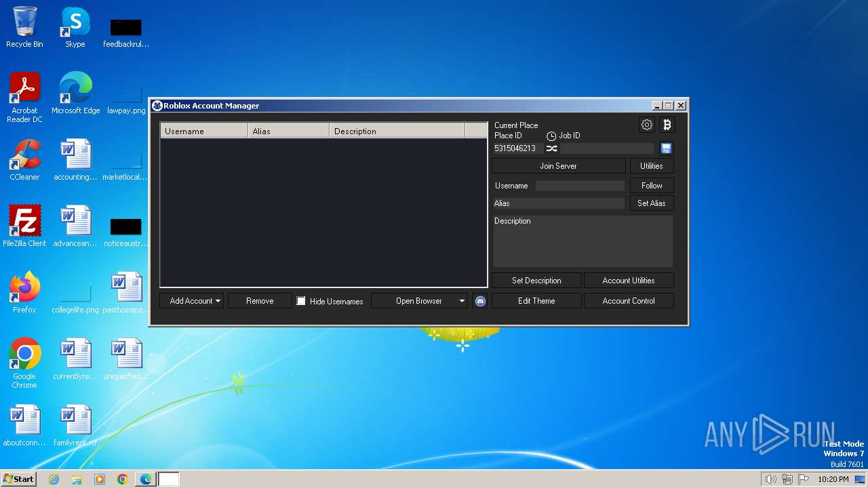Click the Set Alias button
The height and width of the screenshot is (488, 868).
coord(652,203)
